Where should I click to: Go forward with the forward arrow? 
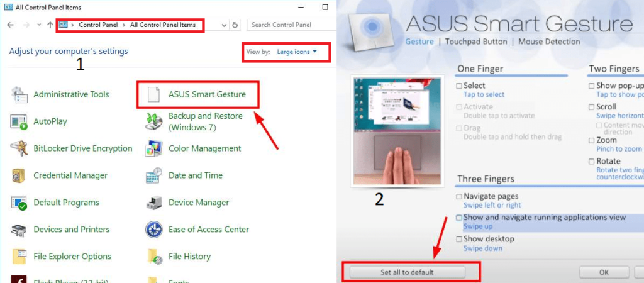click(x=26, y=25)
